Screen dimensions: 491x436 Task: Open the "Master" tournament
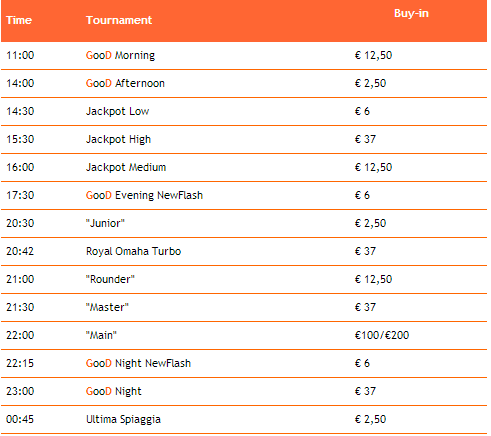pyautogui.click(x=107, y=307)
